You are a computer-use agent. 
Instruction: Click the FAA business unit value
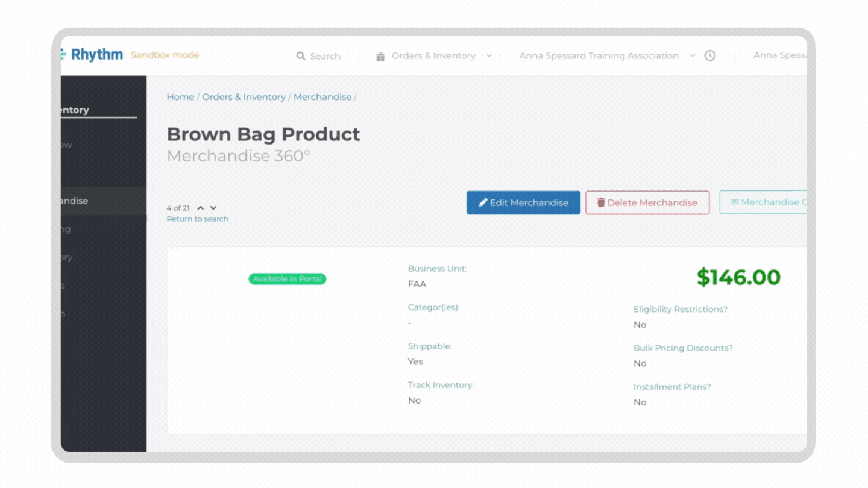click(x=417, y=284)
